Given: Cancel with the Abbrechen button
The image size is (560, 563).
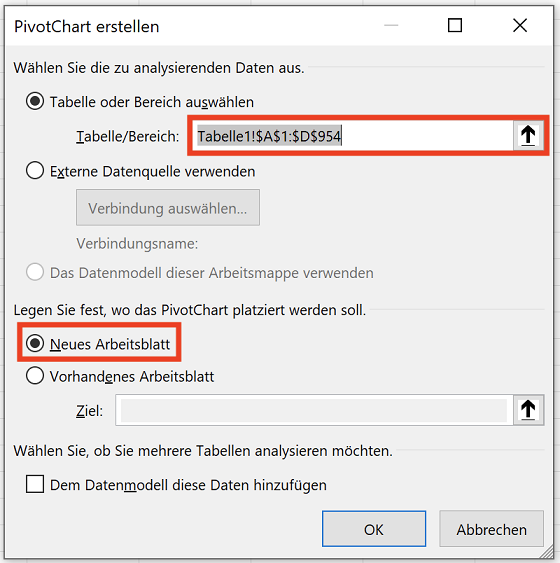Looking at the screenshot, I should 491,529.
